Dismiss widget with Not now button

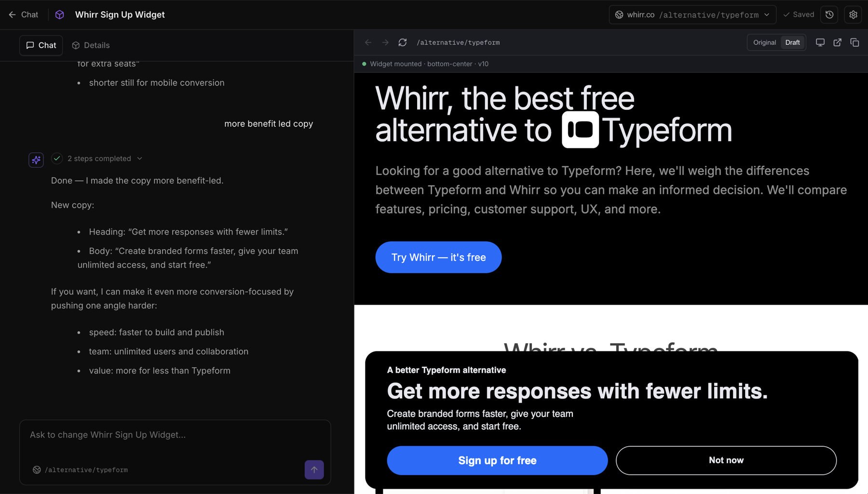726,460
